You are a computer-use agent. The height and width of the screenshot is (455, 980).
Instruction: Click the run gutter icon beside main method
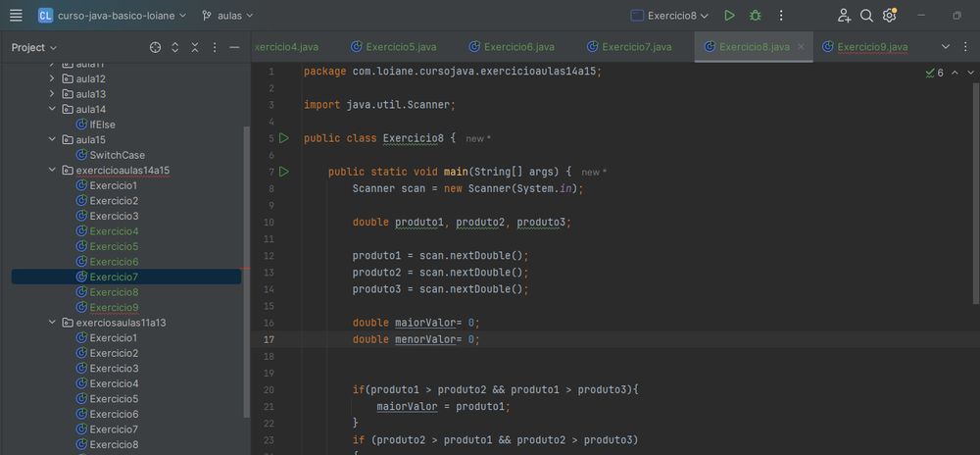(x=284, y=172)
